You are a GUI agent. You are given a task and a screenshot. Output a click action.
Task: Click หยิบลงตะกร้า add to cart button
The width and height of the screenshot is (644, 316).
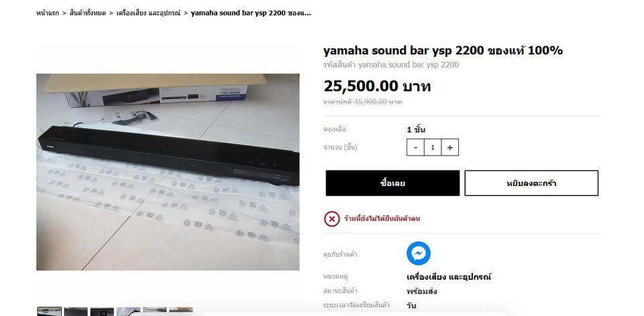[x=531, y=183]
